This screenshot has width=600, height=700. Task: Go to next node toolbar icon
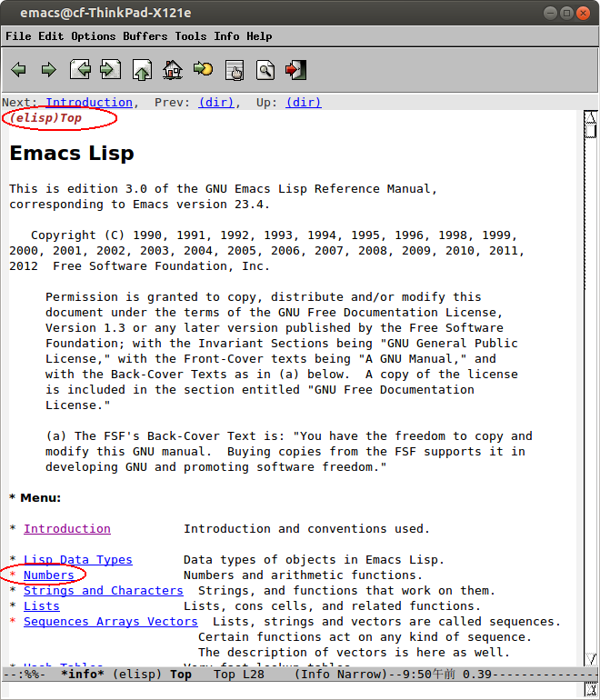pos(110,70)
